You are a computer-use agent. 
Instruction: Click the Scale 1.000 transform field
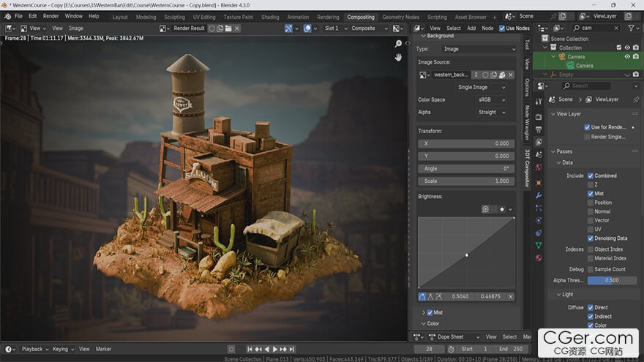pyautogui.click(x=466, y=181)
